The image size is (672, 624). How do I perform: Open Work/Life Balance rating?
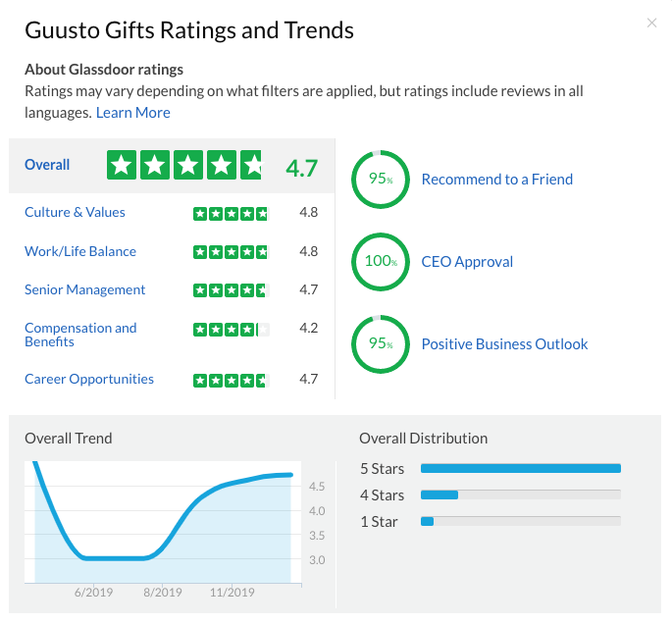tap(80, 251)
